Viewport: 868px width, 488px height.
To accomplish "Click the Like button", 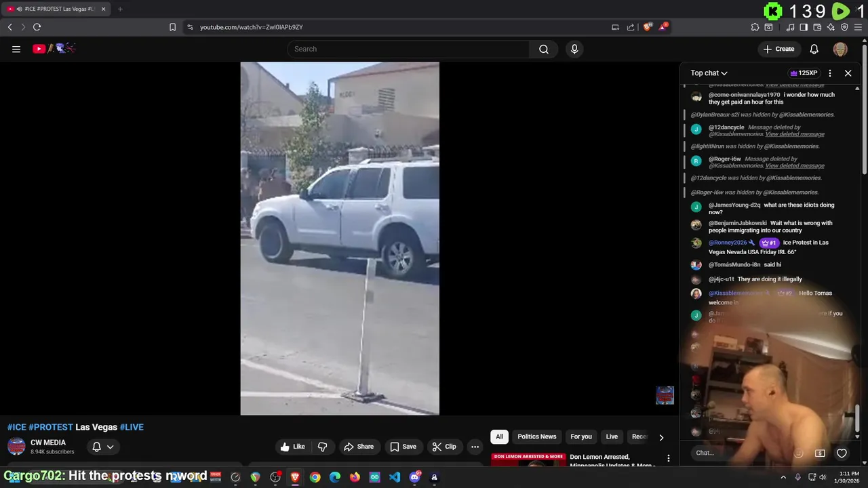I will click(x=292, y=447).
